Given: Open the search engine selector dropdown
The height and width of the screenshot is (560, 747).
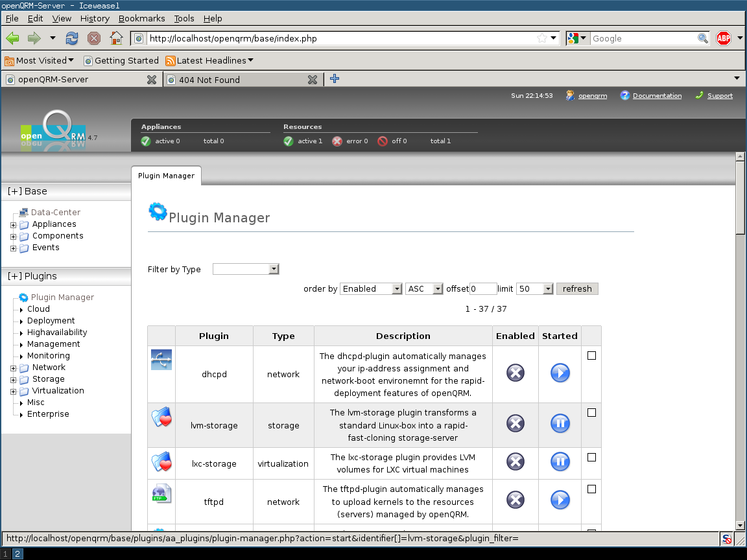Looking at the screenshot, I should coord(577,38).
